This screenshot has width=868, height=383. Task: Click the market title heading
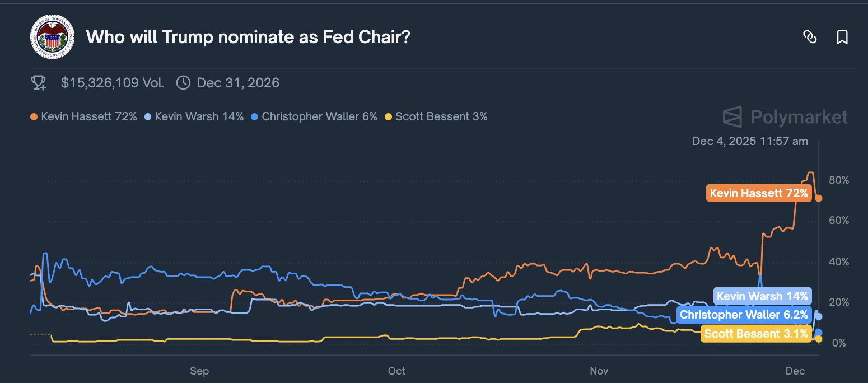[x=248, y=38]
